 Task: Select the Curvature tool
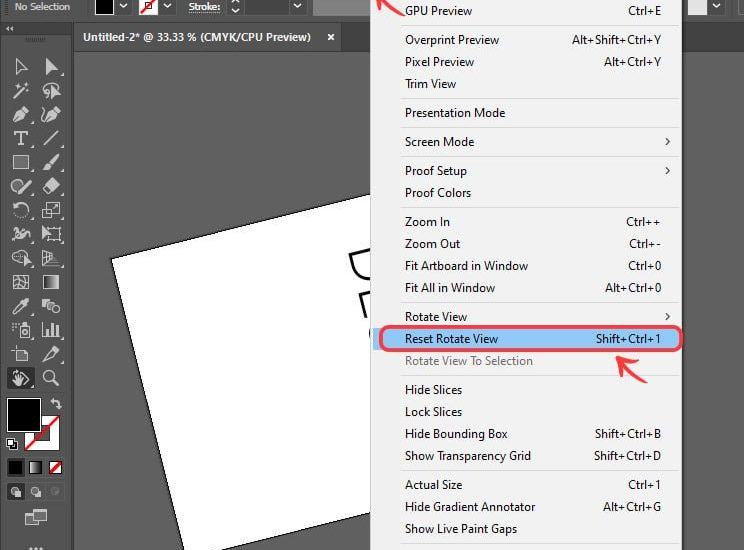tap(51, 114)
